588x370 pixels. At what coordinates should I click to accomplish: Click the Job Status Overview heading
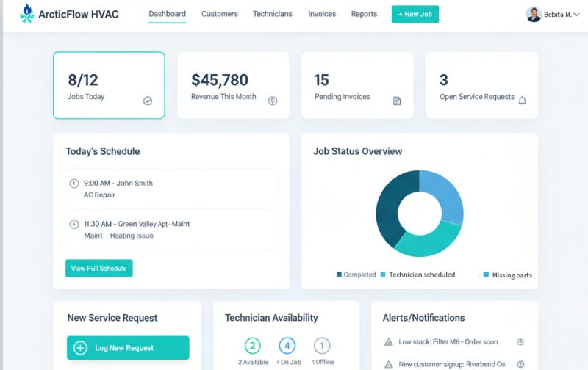coord(358,151)
